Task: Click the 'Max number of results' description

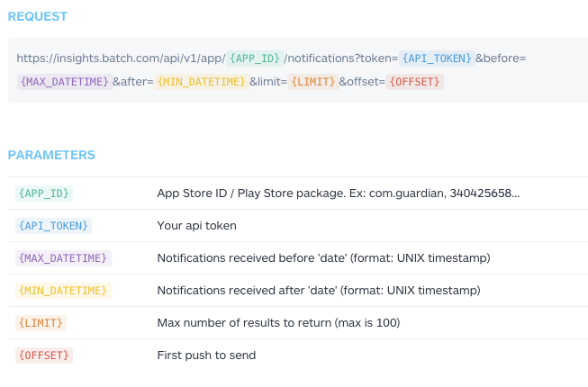Action: coord(278,323)
